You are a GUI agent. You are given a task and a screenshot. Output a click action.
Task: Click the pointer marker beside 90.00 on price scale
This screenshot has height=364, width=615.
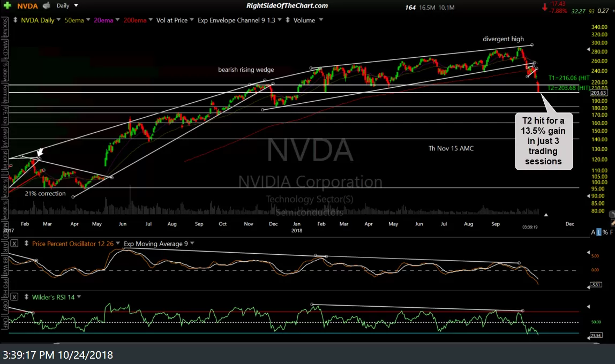pyautogui.click(x=588, y=195)
